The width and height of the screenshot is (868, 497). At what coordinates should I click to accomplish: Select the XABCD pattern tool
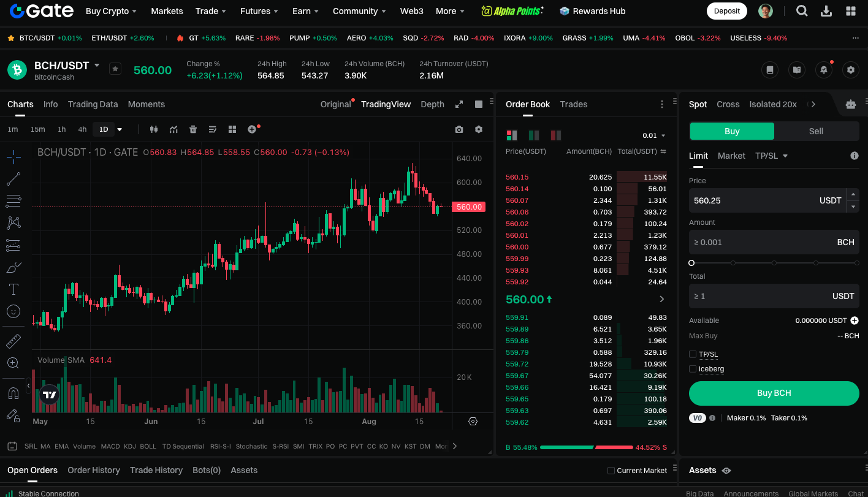(13, 222)
